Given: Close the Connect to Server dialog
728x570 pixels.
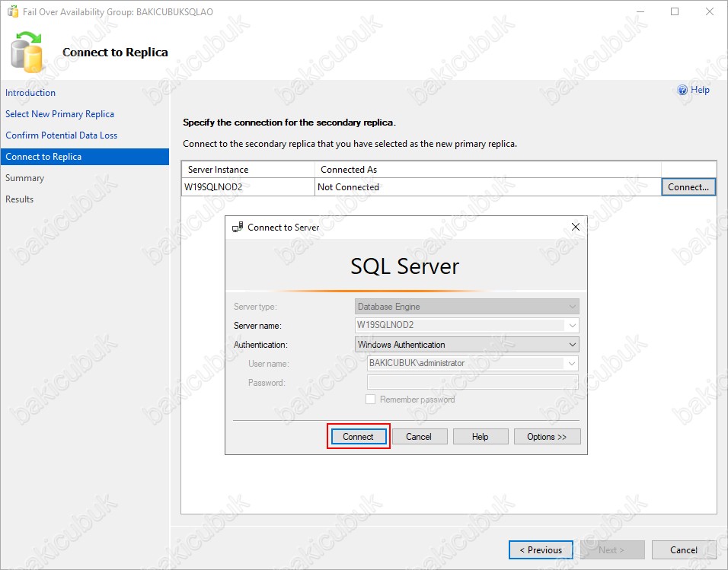Looking at the screenshot, I should click(x=575, y=227).
